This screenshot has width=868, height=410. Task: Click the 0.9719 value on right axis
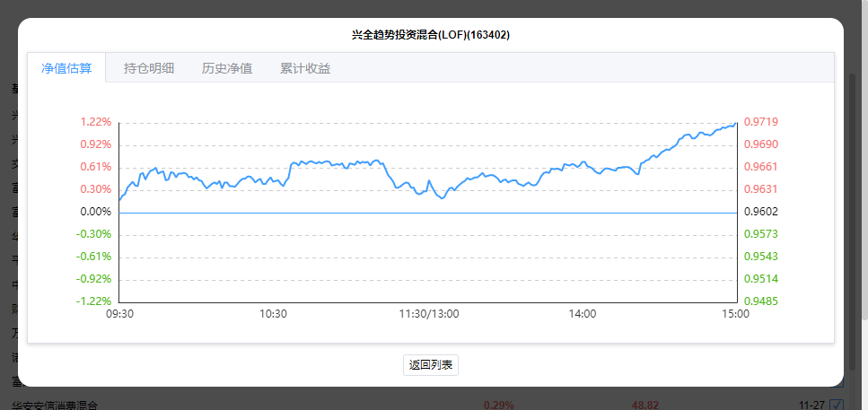point(759,122)
